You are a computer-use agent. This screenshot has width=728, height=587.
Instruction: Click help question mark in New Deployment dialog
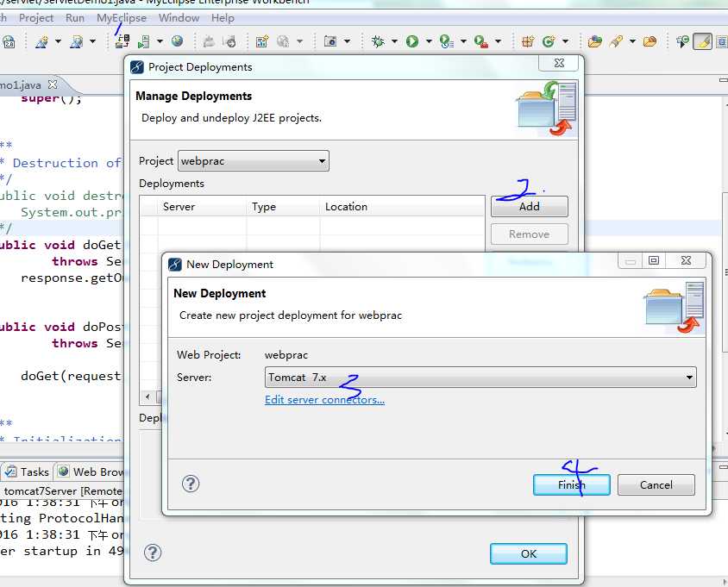pyautogui.click(x=191, y=484)
